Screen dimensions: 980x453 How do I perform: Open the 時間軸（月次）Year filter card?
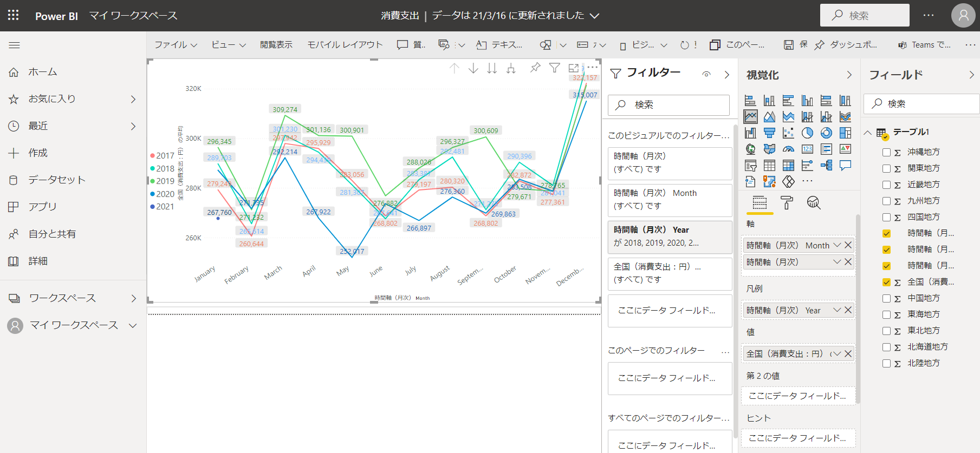(x=670, y=237)
